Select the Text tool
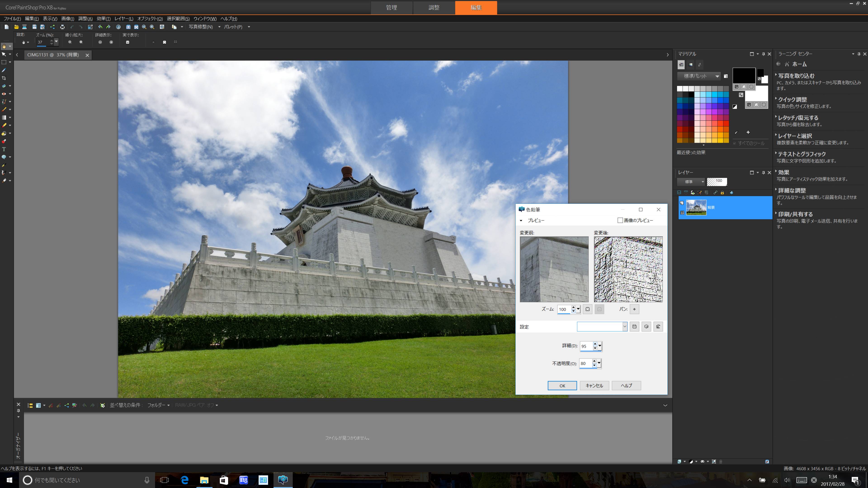The width and height of the screenshot is (868, 488). pyautogui.click(x=4, y=149)
